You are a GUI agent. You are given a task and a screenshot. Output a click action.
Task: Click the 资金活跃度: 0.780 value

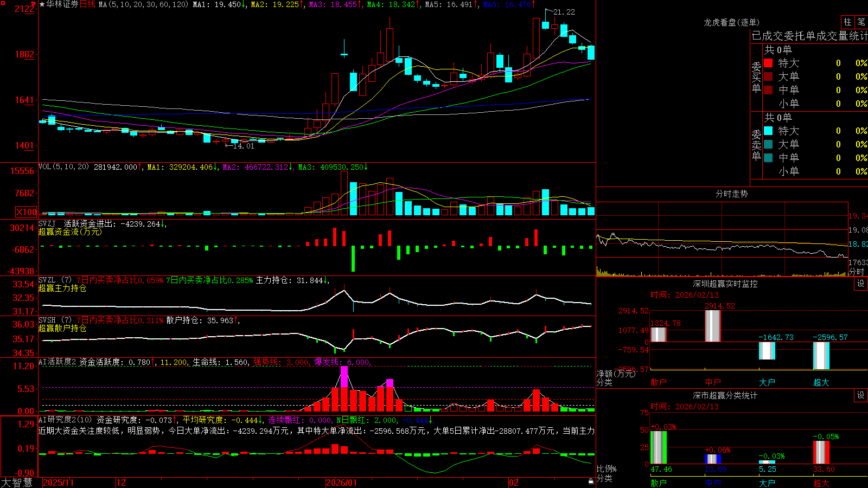[x=115, y=362]
